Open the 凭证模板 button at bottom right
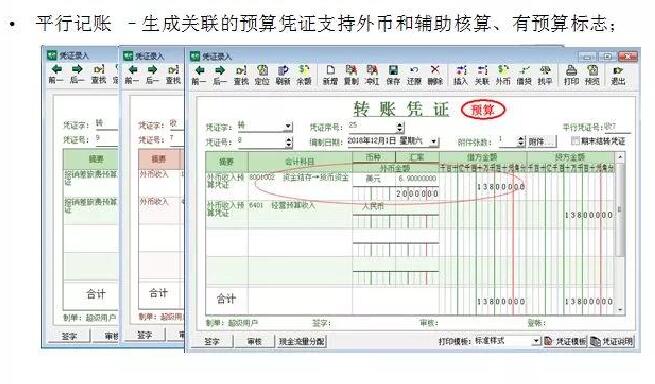Image resolution: width=655 pixels, height=384 pixels. [x=566, y=341]
